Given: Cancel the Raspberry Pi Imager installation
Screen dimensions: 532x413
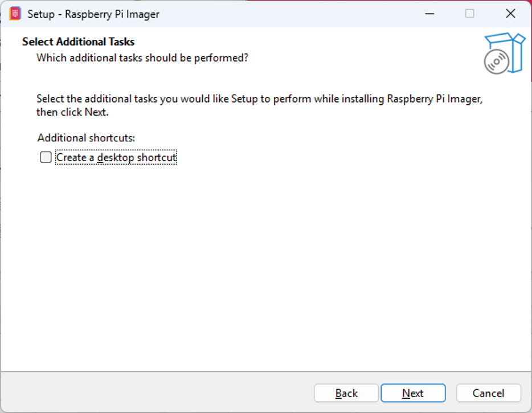Looking at the screenshot, I should pos(488,393).
